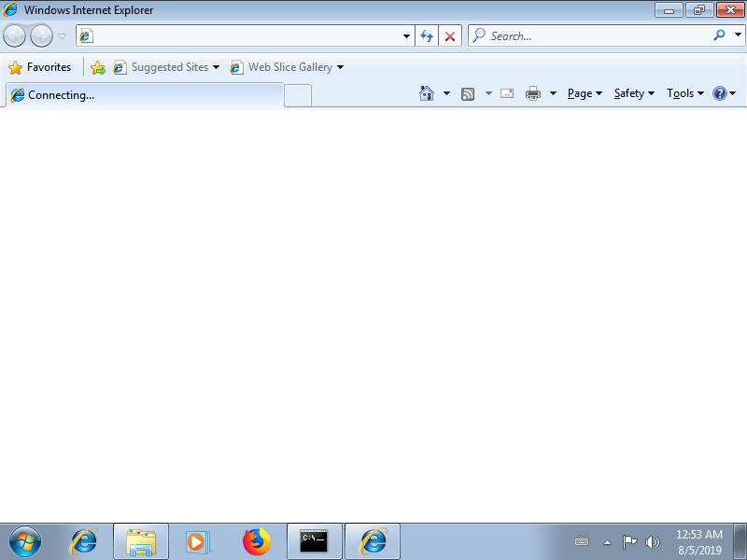Expand the address bar autocomplete dropdown
The height and width of the screenshot is (560, 747).
coord(406,36)
